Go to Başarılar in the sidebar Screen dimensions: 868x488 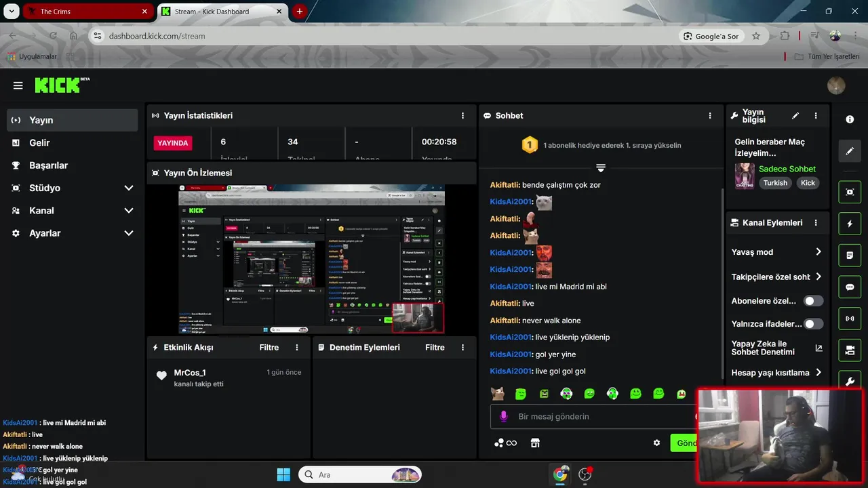coord(73,165)
